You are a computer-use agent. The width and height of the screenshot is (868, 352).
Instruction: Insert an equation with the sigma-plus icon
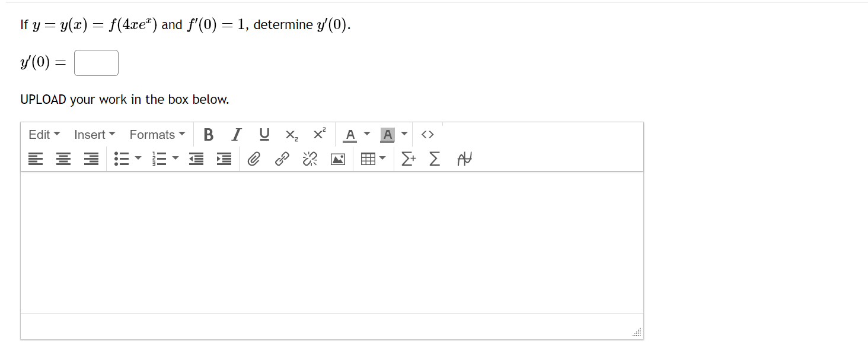click(408, 158)
